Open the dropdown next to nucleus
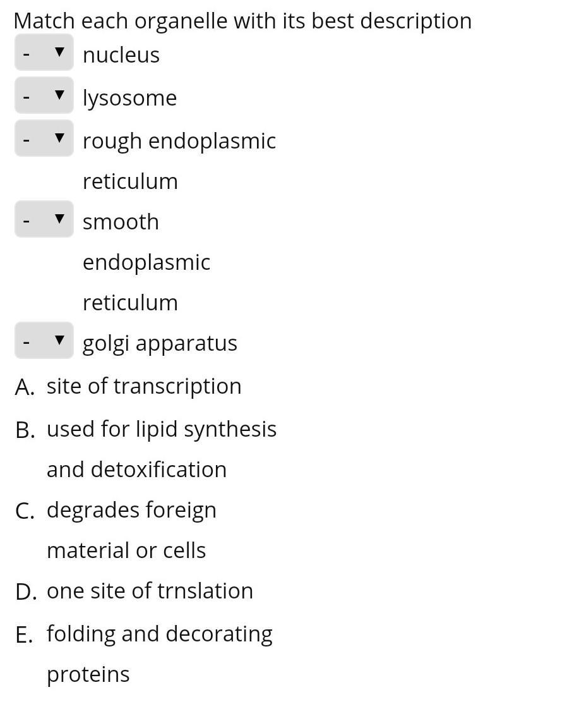Screen dimensions: 567x728 click(44, 53)
